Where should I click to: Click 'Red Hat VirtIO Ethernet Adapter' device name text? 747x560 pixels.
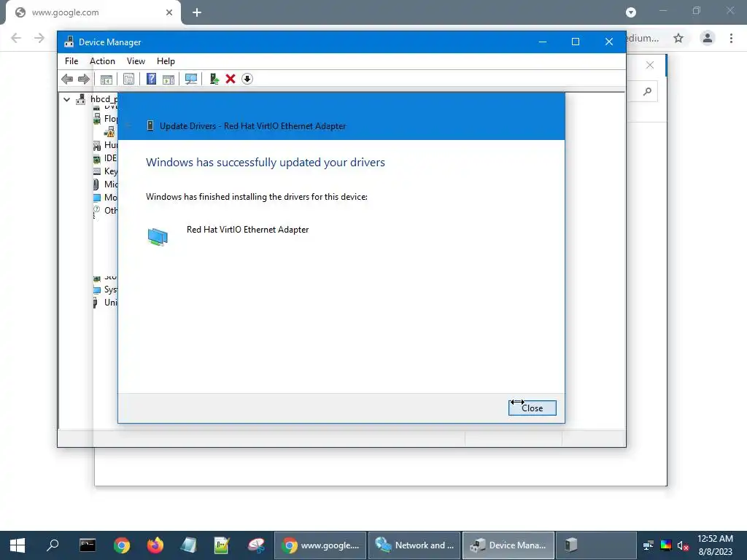click(248, 230)
